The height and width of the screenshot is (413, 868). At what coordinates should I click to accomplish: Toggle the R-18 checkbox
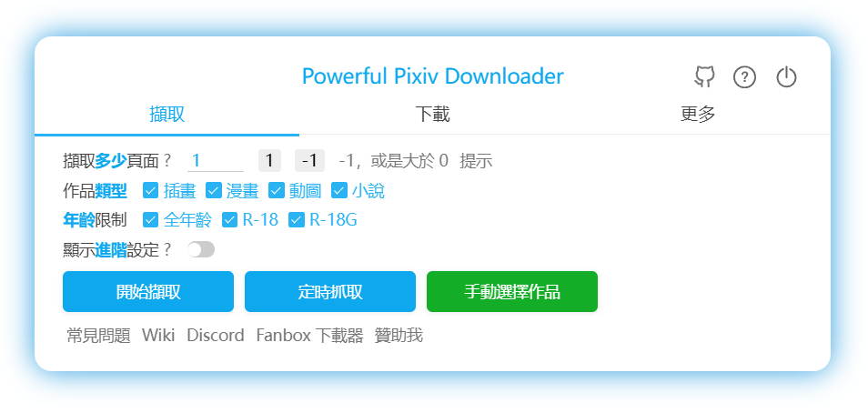229,220
